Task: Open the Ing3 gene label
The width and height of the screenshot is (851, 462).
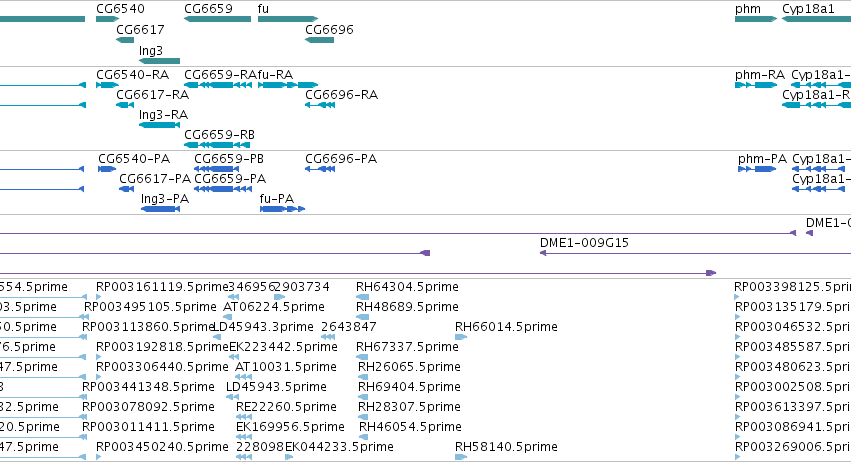Action: pos(151,50)
